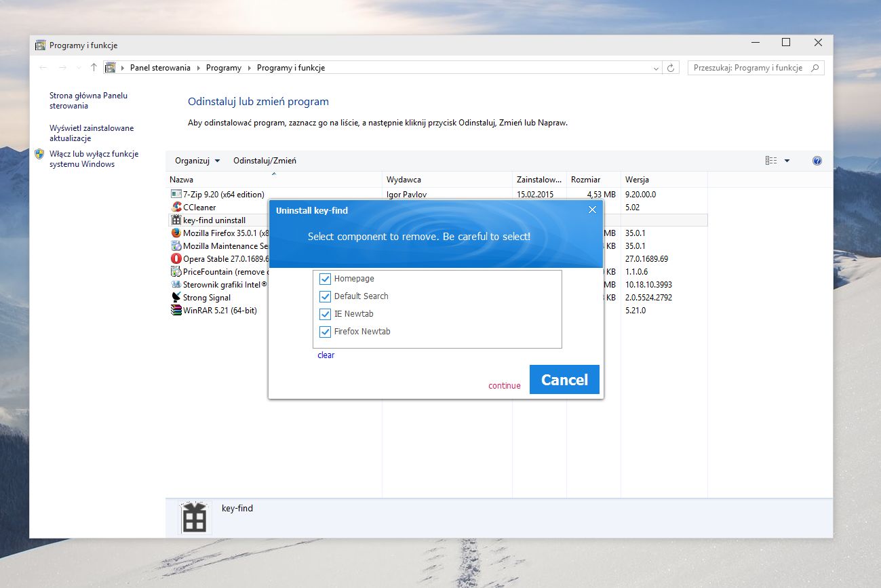Image resolution: width=881 pixels, height=588 pixels.
Task: Uncheck the IE Newtab checkbox
Action: [325, 314]
